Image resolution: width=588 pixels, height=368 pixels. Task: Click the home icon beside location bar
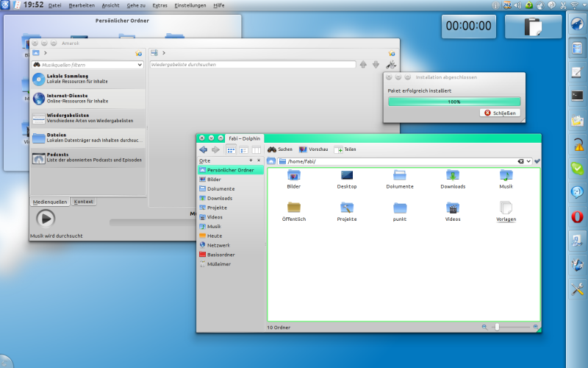pos(271,161)
